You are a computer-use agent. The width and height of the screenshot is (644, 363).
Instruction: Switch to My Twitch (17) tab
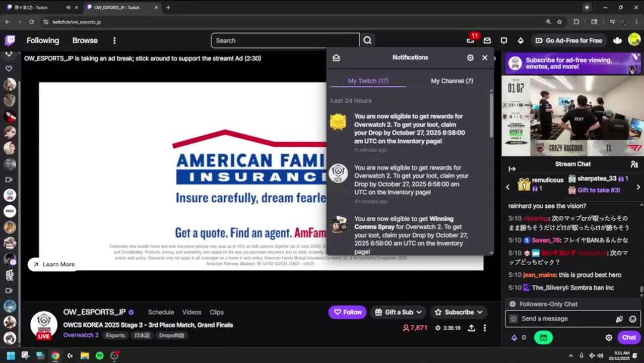tap(368, 81)
